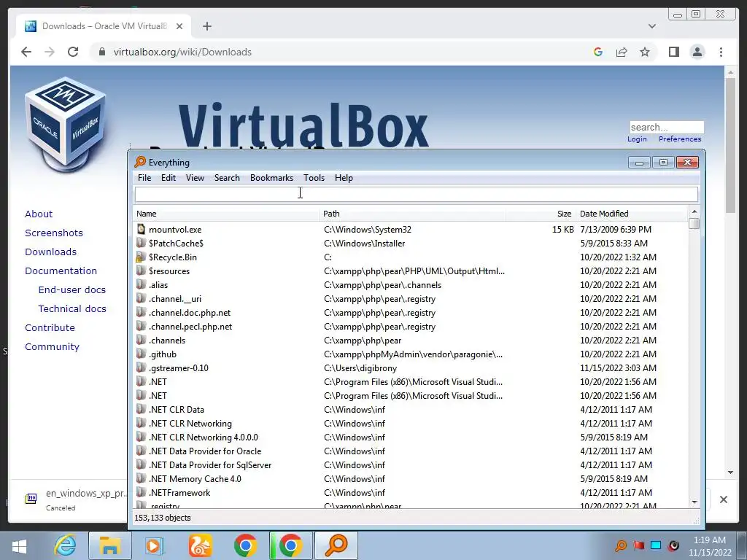Click the Chrome page vertical scrollbar thumb

tap(730, 145)
